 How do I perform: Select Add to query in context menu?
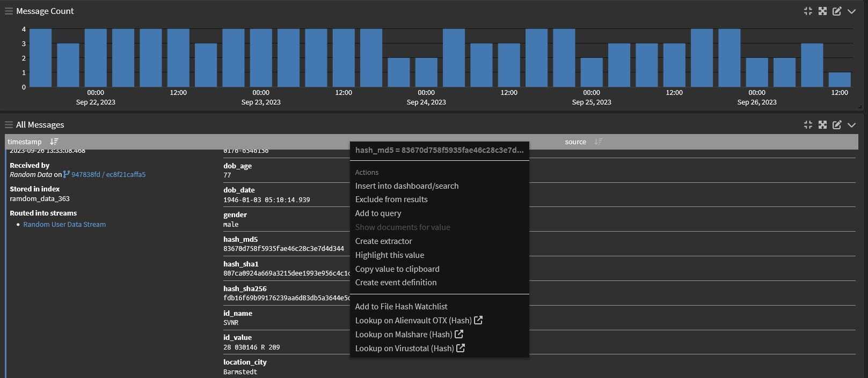378,213
